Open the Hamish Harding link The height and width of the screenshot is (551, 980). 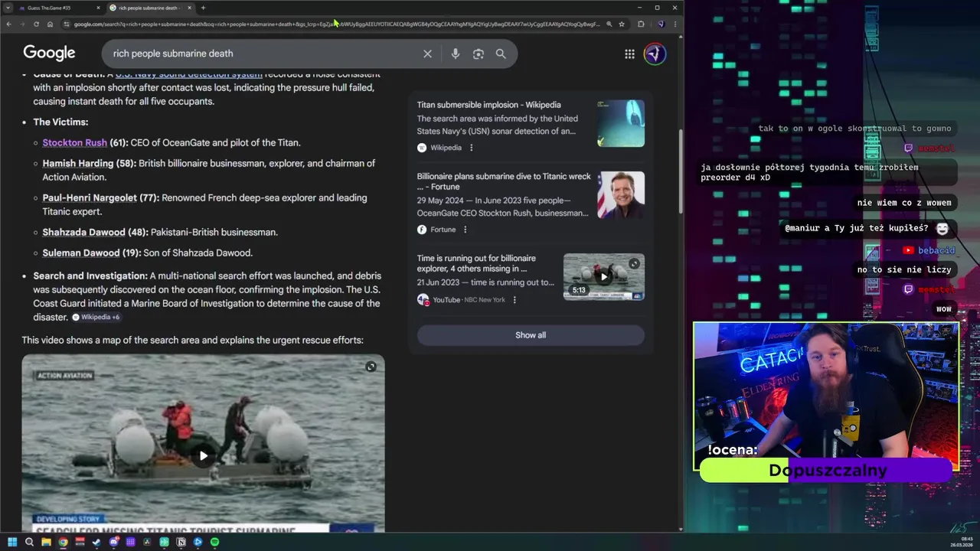(x=78, y=163)
